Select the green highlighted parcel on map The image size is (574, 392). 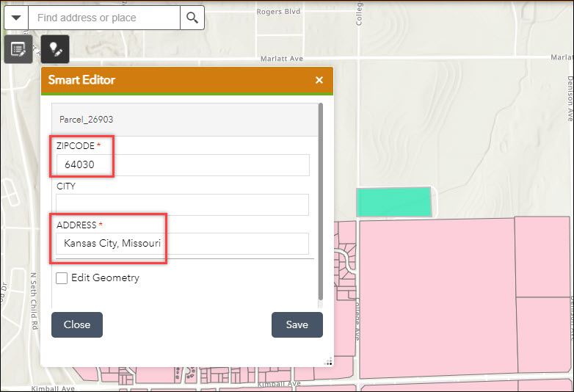393,202
